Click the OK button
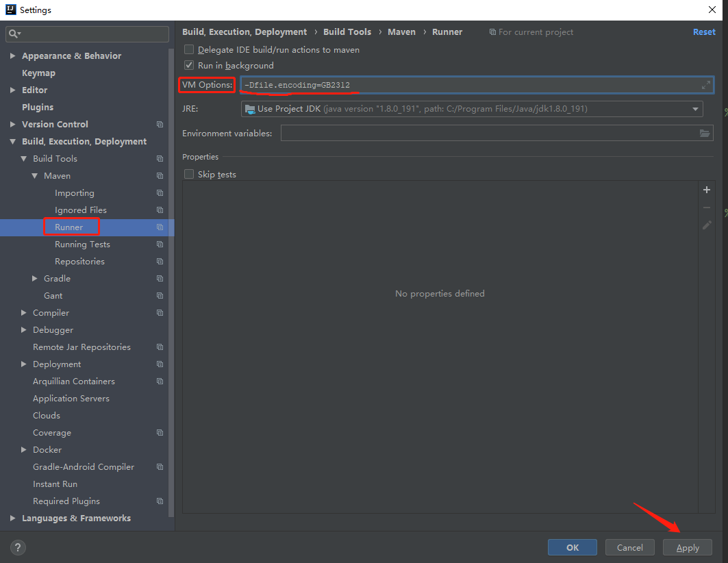728x563 pixels. coord(573,547)
